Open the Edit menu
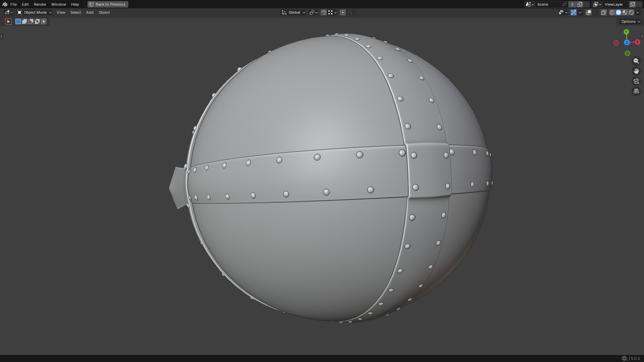644x362 pixels. click(x=25, y=4)
